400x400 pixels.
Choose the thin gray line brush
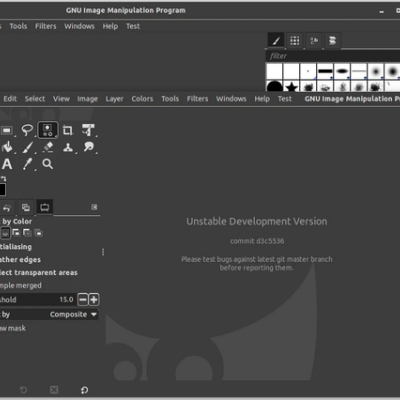pos(359,71)
